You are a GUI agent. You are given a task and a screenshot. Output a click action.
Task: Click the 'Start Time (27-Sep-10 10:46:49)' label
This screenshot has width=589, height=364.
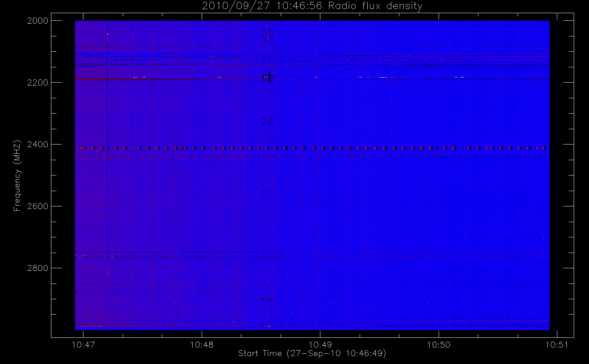tap(312, 353)
